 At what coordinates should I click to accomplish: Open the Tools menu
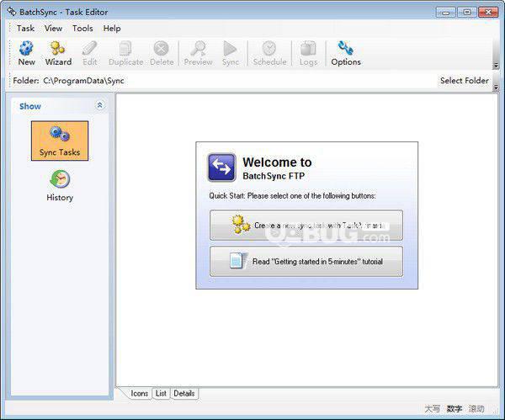tap(82, 29)
